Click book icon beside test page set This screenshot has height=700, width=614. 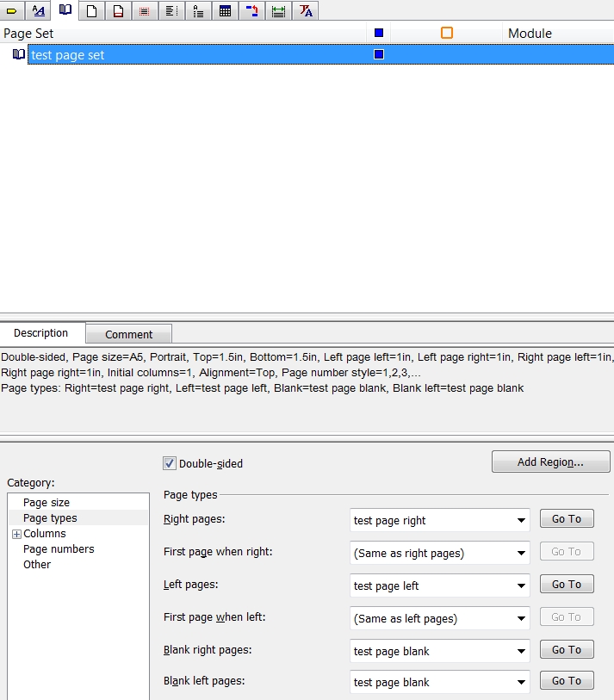tap(18, 54)
